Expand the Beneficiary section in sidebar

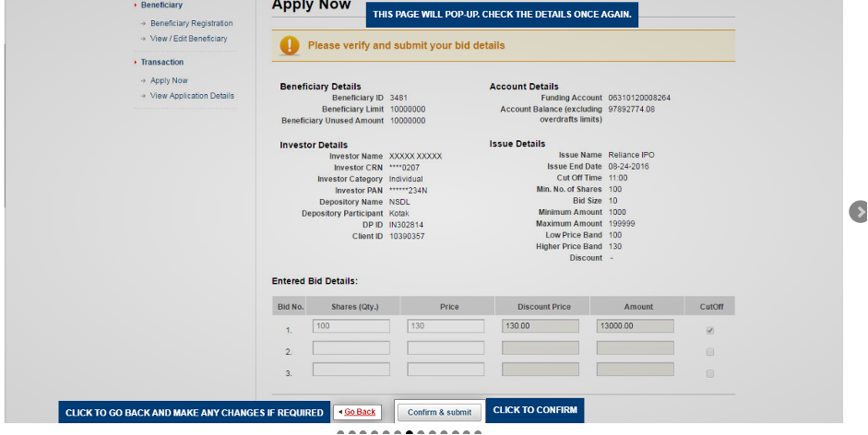[x=161, y=6]
